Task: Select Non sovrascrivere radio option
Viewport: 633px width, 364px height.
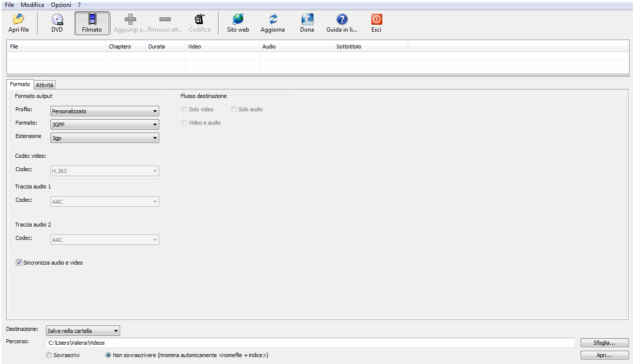Action: click(x=108, y=355)
